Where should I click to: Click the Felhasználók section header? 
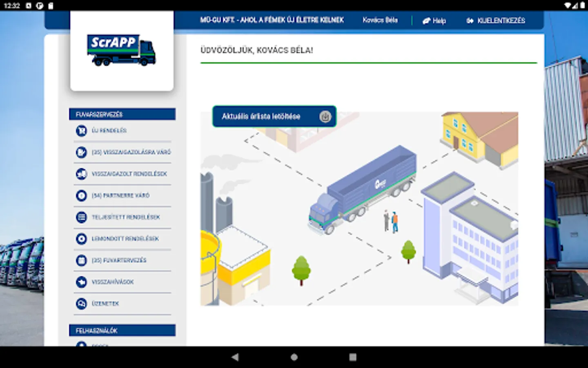122,330
